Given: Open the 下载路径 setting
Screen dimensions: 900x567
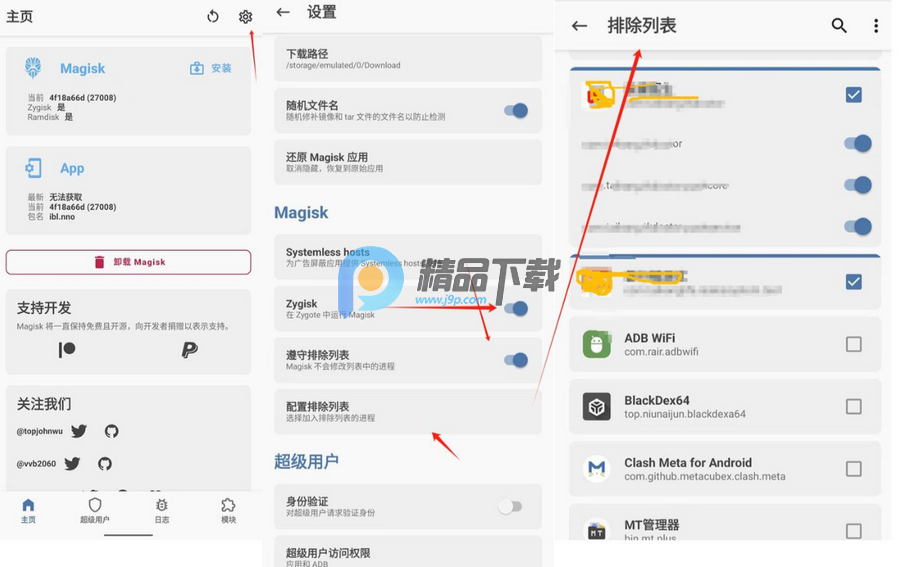Looking at the screenshot, I should (408, 59).
